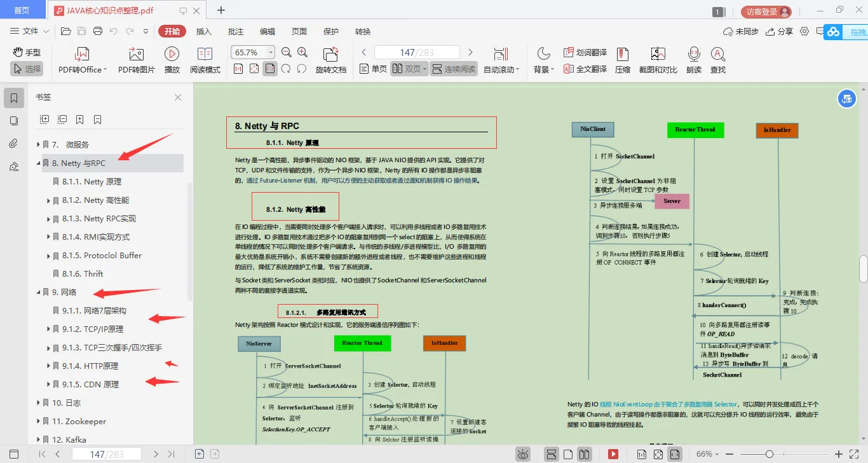Click the zoom slider handle in status bar

(769, 454)
